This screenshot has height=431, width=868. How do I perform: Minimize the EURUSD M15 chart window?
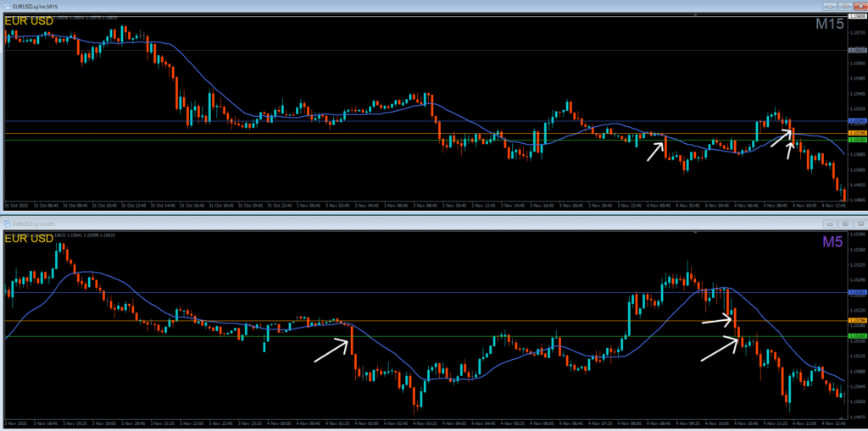coord(830,5)
